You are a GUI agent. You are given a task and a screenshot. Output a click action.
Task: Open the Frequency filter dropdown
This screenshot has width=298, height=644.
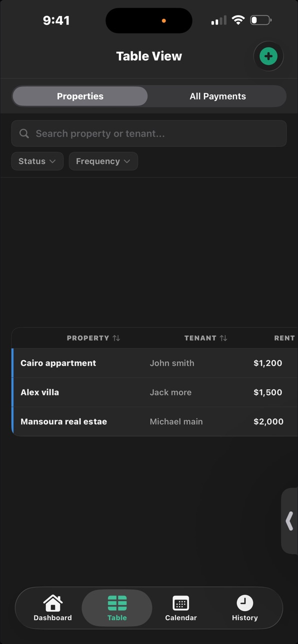[103, 161]
